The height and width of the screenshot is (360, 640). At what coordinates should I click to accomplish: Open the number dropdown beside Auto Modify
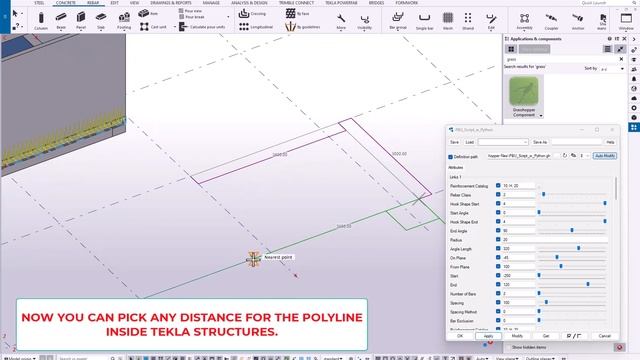click(x=584, y=156)
